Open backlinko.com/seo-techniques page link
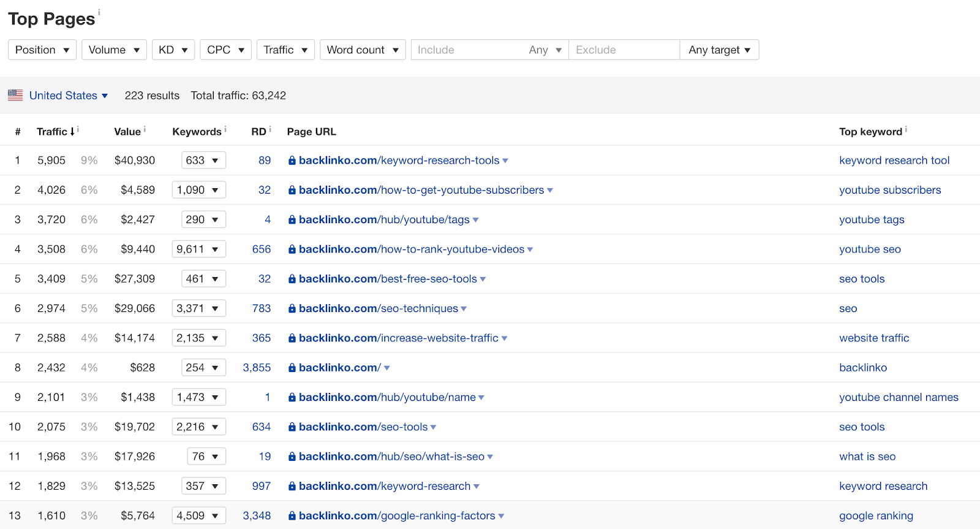 click(379, 308)
